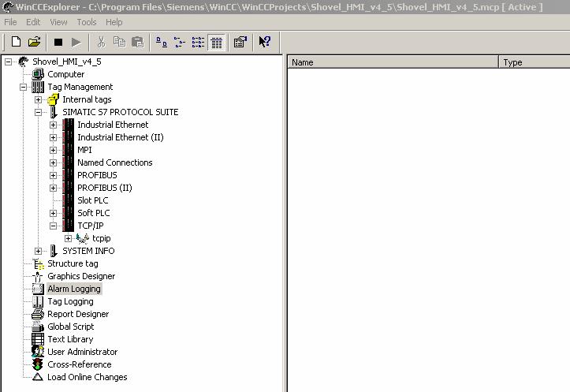Open the View menu
Viewport: 570px width, 392px height.
point(58,22)
